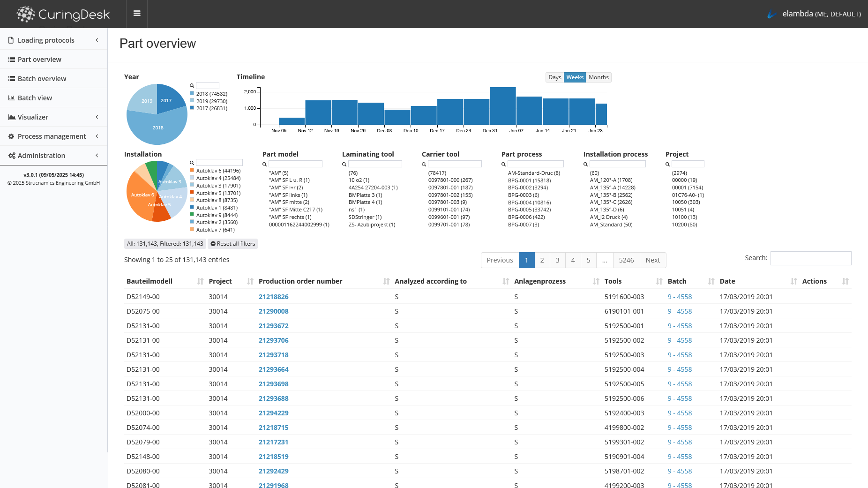The image size is (868, 488).
Task: Click the user avatar icon beside elambda
Action: click(x=771, y=14)
